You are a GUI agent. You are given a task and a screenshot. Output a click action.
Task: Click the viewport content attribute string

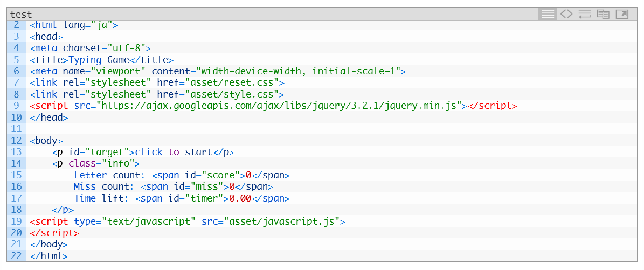[298, 71]
